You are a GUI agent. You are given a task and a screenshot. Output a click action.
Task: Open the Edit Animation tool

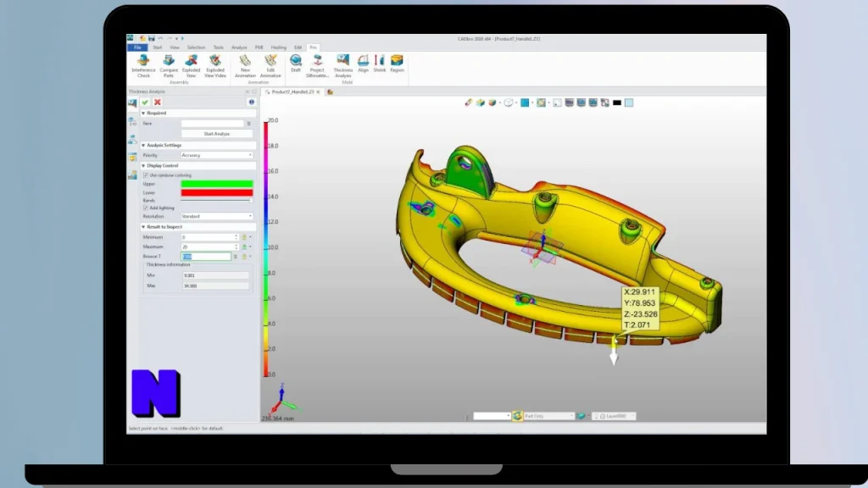(x=270, y=66)
